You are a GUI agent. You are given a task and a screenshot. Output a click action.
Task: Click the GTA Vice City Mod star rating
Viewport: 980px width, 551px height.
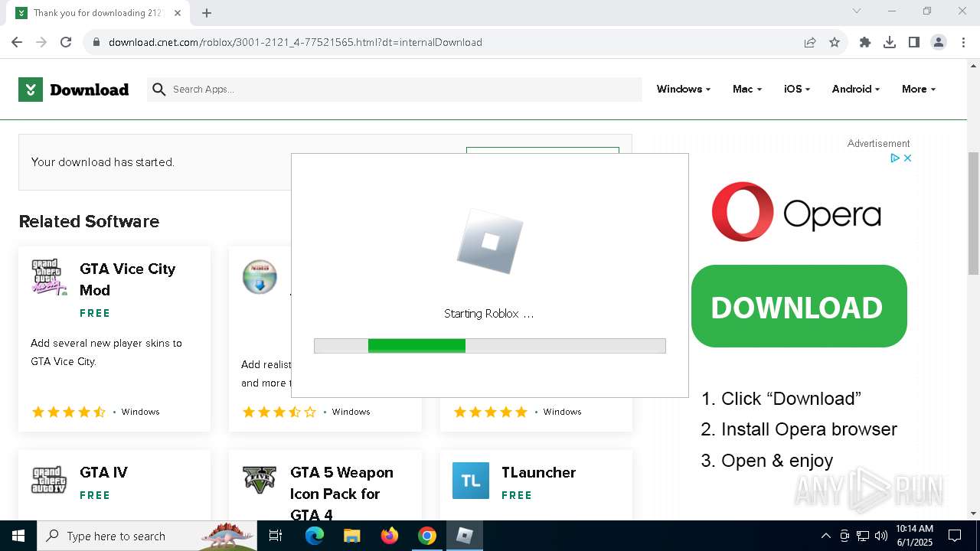[x=69, y=412]
